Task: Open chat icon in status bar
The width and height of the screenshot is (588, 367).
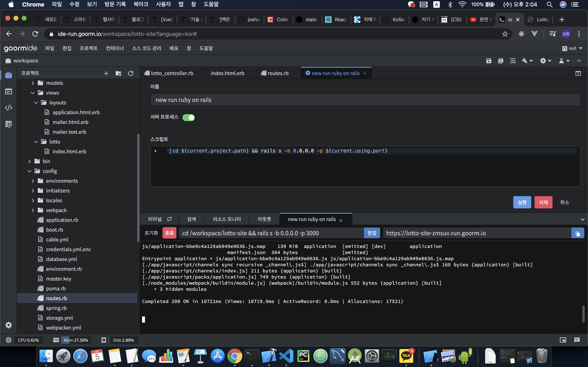Action: pos(577,340)
